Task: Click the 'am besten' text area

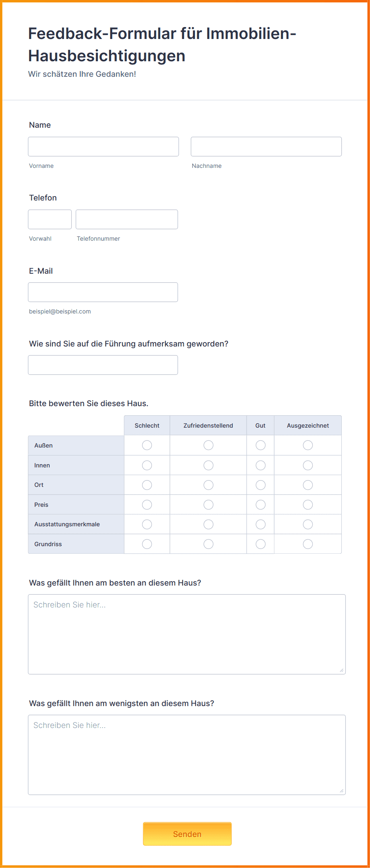Action: tap(187, 634)
